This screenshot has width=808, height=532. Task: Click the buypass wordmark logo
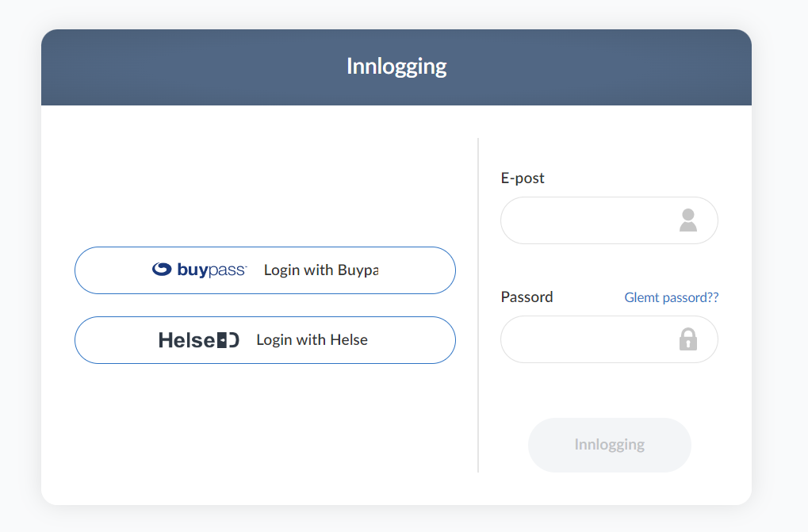point(213,270)
